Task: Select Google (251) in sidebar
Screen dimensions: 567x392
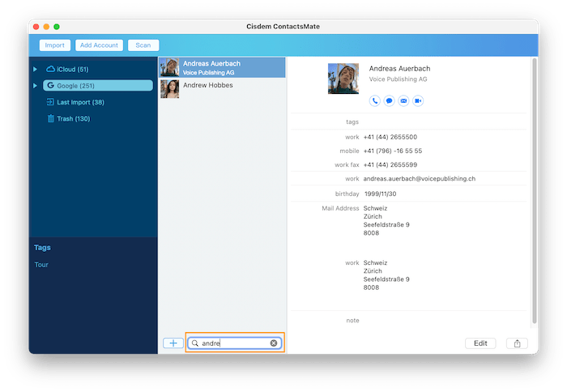Action: 98,85
